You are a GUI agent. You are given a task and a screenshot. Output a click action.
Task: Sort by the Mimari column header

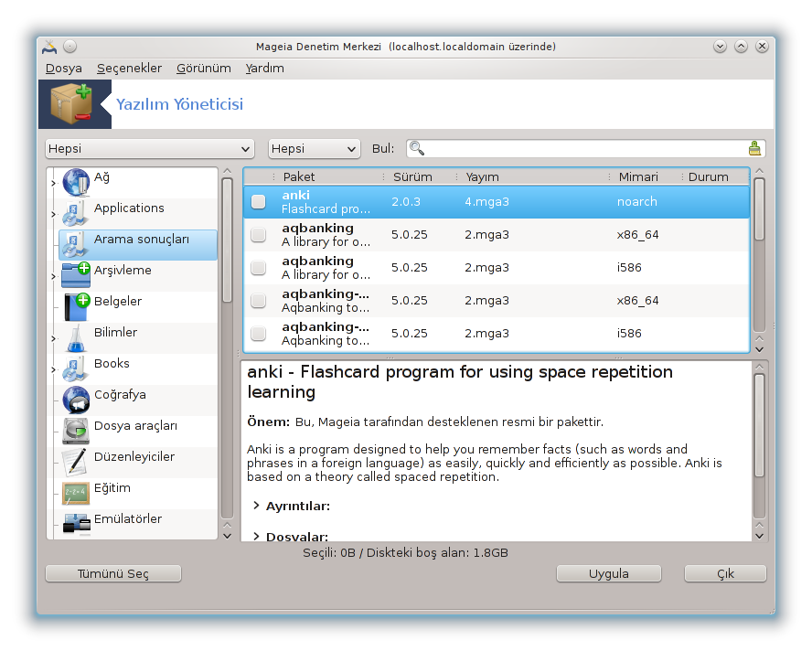pyautogui.click(x=644, y=176)
